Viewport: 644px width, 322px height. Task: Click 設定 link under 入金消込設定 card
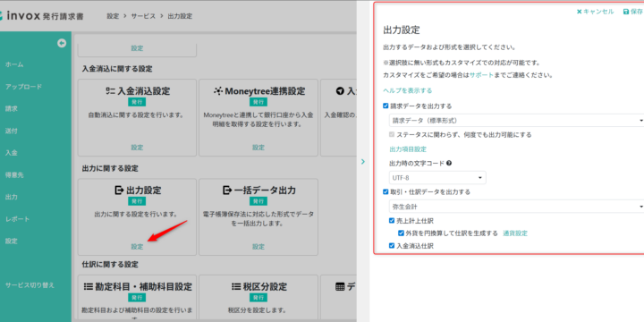point(137,148)
